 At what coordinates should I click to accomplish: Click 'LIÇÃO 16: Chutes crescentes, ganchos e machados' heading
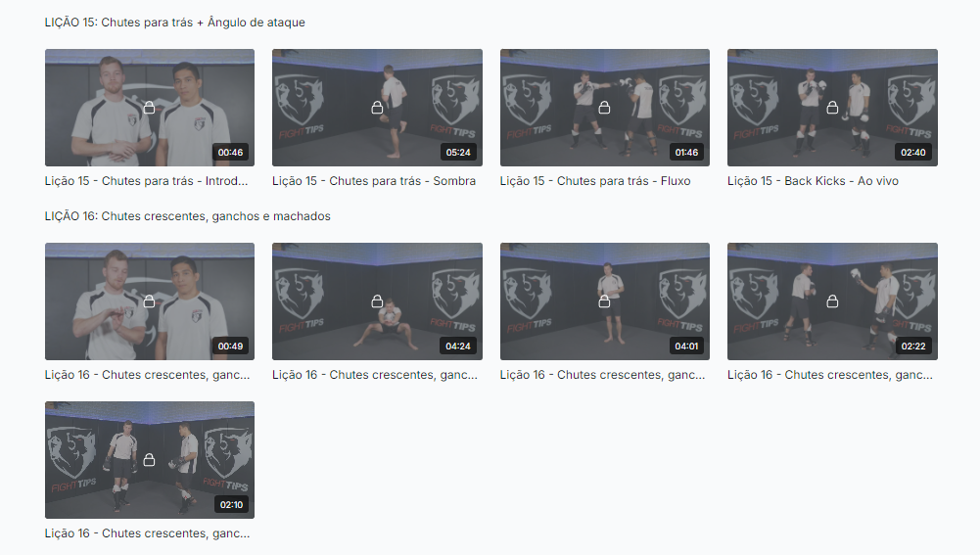188,216
